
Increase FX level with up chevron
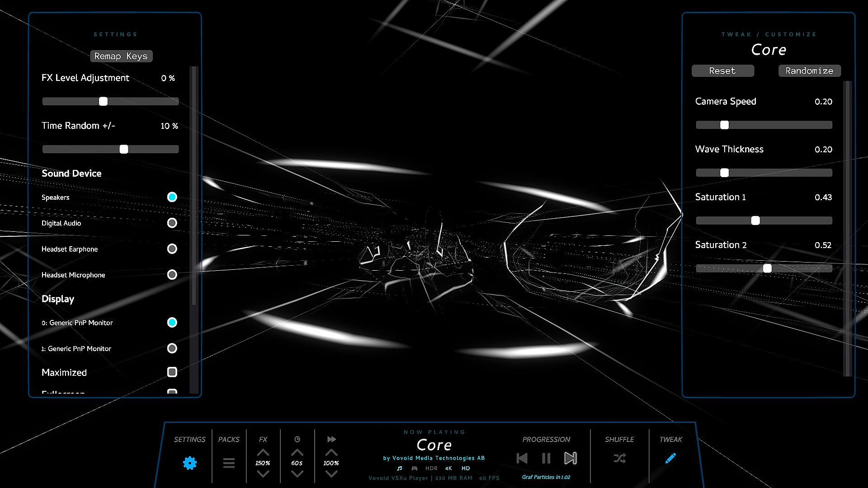[x=263, y=452]
